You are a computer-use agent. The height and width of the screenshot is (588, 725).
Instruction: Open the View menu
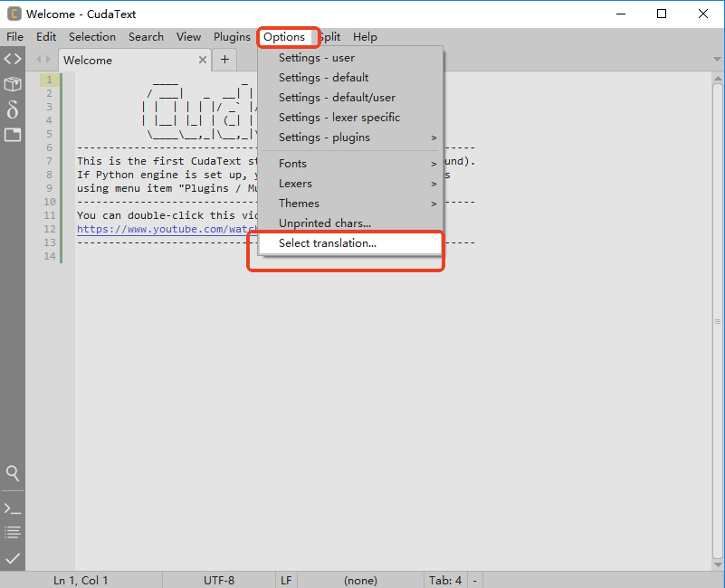click(188, 37)
